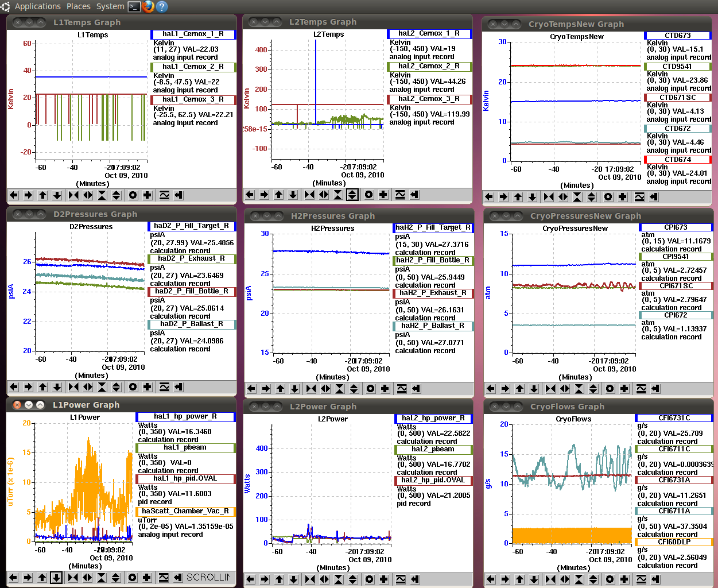
Task: Pan left in L1Temps Graph toolbar
Action: [x=14, y=195]
